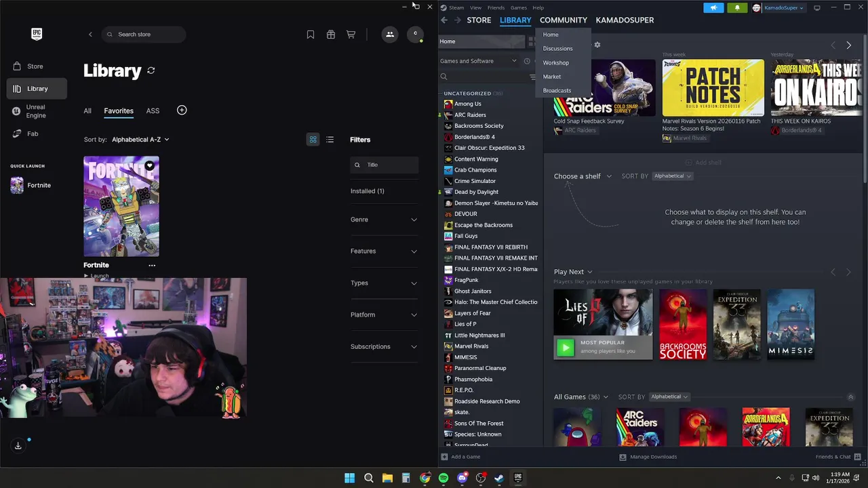868x488 pixels.
Task: Click the Epic Search store field
Action: coord(144,35)
